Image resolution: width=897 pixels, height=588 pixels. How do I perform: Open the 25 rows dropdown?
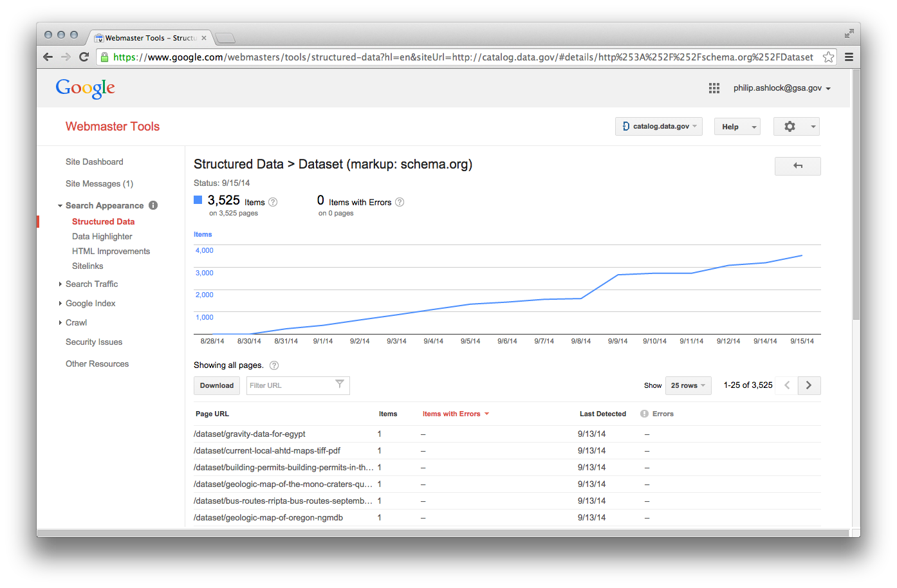(689, 385)
